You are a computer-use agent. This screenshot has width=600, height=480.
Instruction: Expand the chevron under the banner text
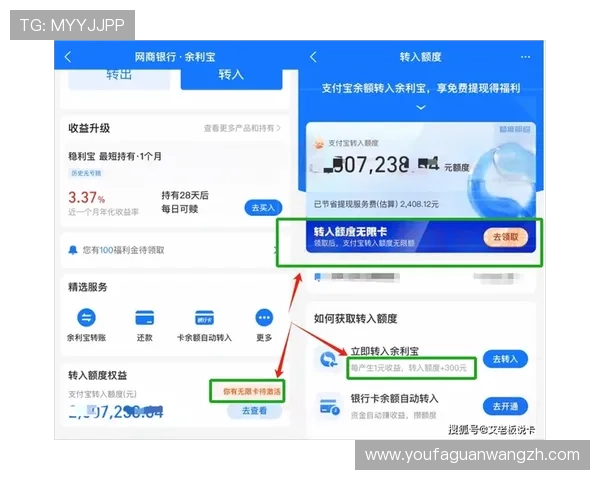421,108
